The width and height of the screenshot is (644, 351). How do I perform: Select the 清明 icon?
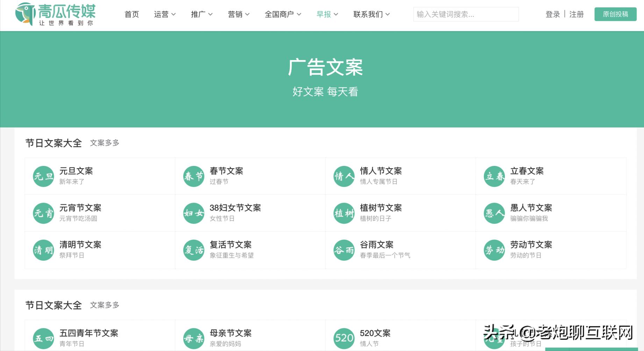pyautogui.click(x=43, y=250)
